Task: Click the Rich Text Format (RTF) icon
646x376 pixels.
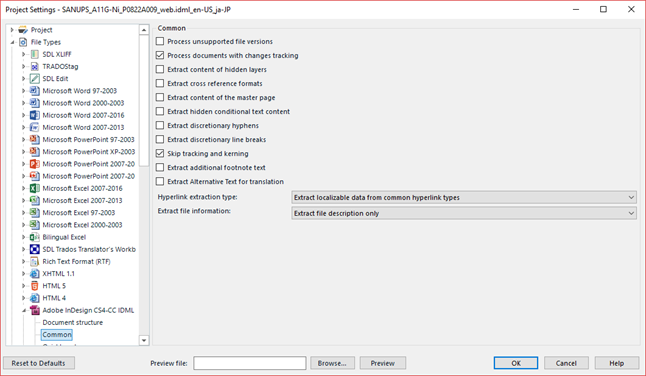Action: [35, 262]
